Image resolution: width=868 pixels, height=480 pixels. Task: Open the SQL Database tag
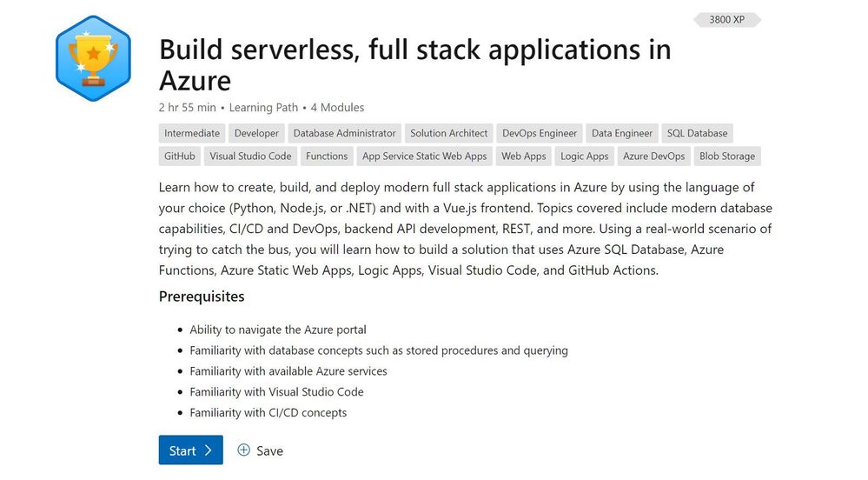(697, 133)
